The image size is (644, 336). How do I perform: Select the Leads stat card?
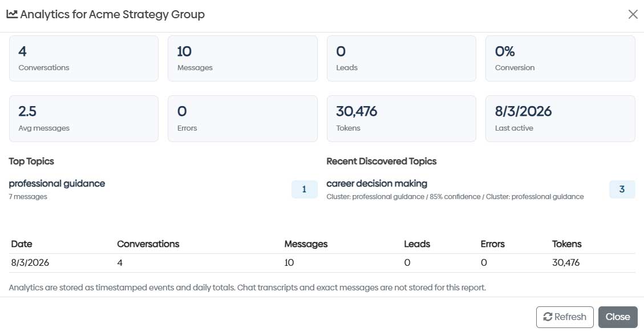(401, 58)
